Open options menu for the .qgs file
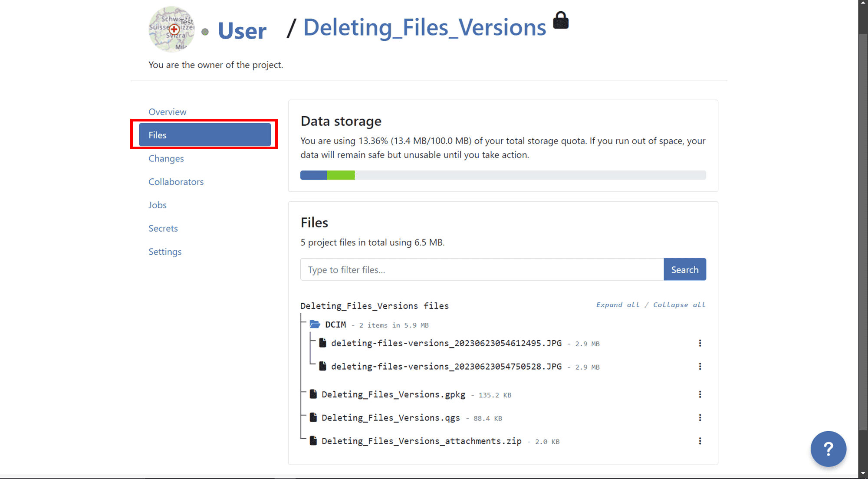The image size is (868, 479). 700,418
